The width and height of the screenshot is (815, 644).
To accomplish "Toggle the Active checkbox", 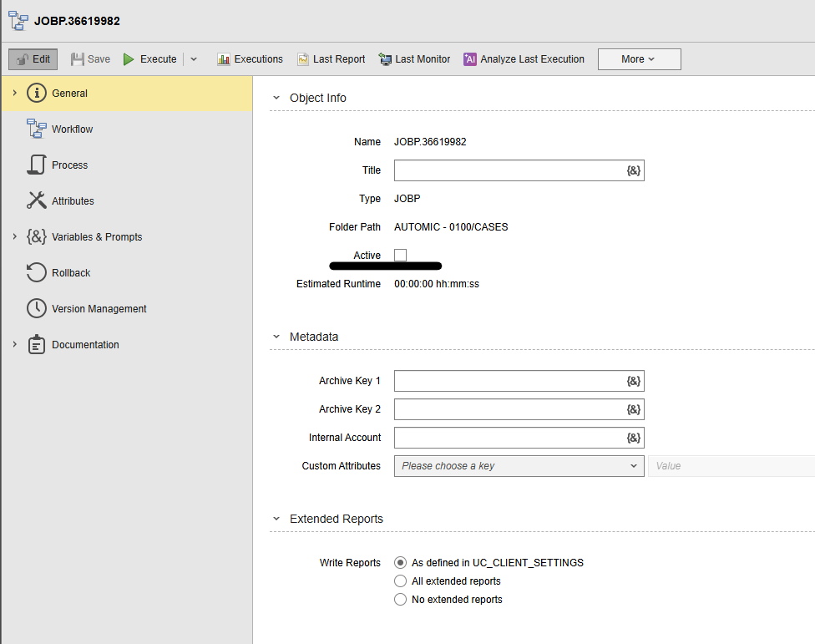I will 401,256.
